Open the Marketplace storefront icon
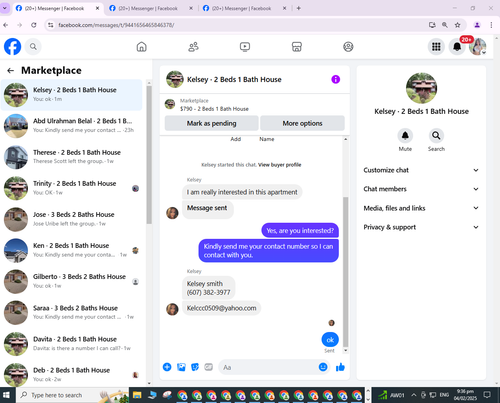This screenshot has height=403, width=500. click(x=297, y=47)
